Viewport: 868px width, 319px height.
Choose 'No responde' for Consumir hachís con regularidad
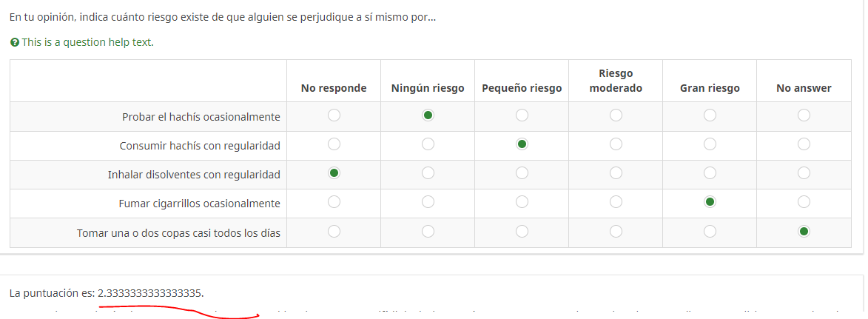(x=334, y=144)
